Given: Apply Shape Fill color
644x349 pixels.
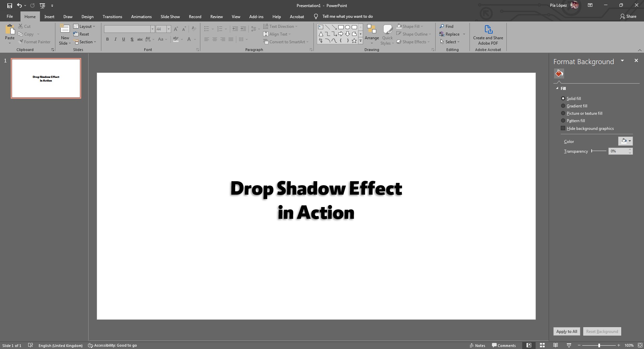Looking at the screenshot, I should [x=410, y=26].
